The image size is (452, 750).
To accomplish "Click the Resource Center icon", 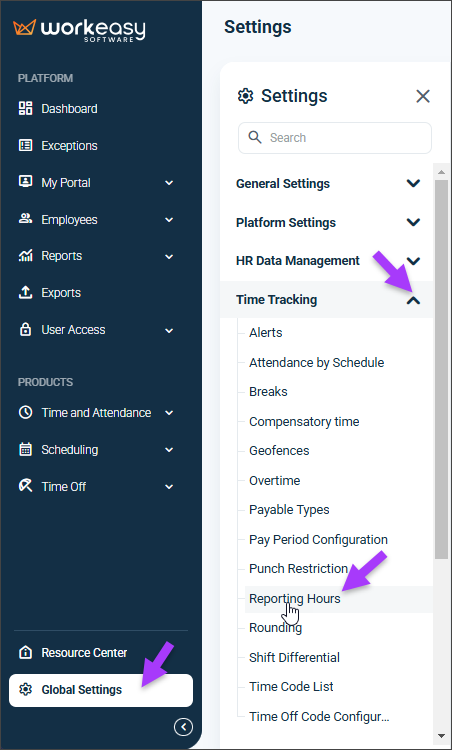I will click(25, 652).
